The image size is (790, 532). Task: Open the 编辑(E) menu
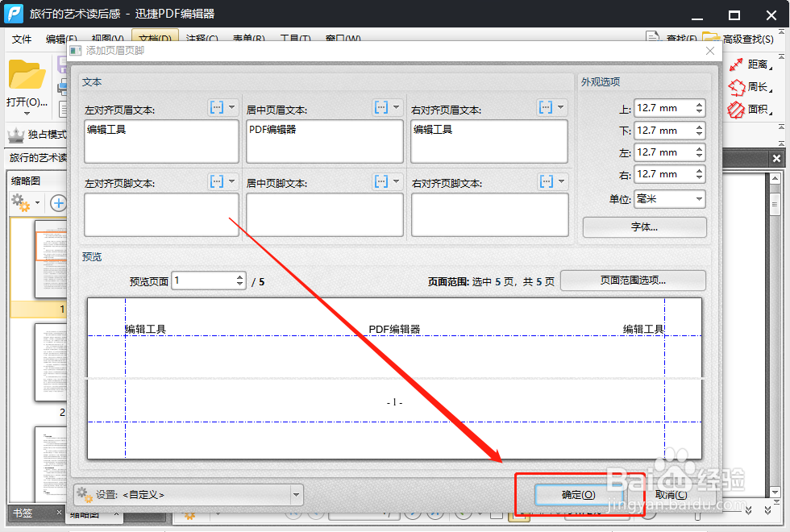(60, 39)
